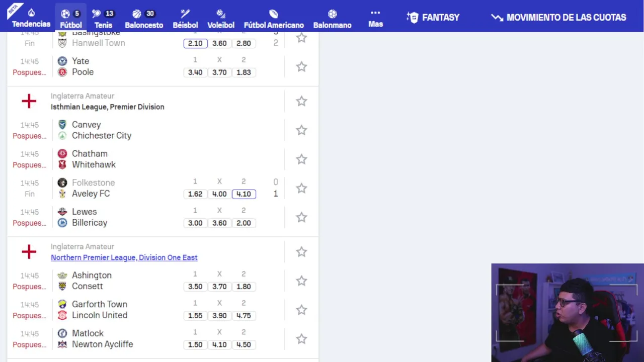644x362 pixels.
Task: Open the Voleibol tab
Action: click(221, 19)
